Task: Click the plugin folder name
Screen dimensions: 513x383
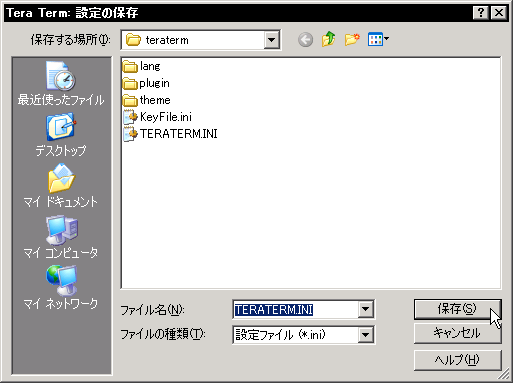Action: click(x=154, y=83)
